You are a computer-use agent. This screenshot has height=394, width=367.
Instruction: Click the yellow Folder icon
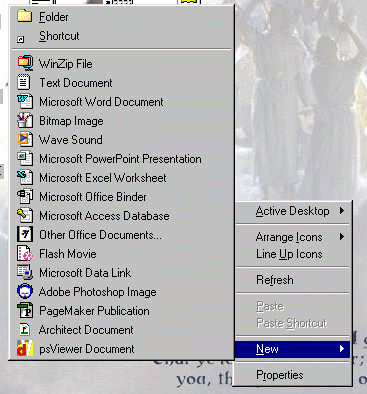(24, 16)
